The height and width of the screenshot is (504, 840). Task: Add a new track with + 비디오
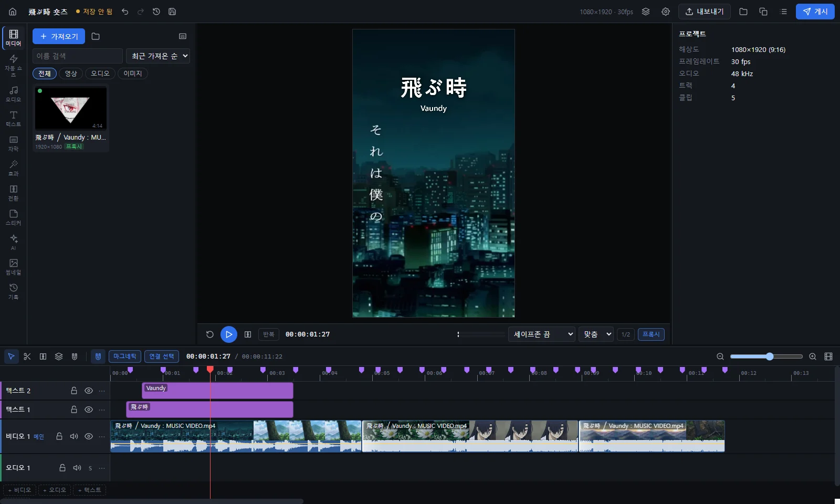click(20, 490)
